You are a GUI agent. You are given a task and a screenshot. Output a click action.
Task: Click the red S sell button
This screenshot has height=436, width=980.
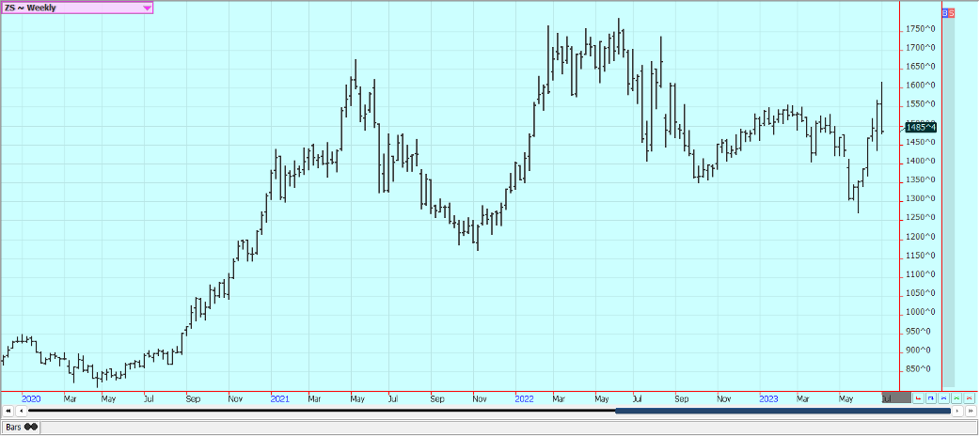click(x=952, y=12)
